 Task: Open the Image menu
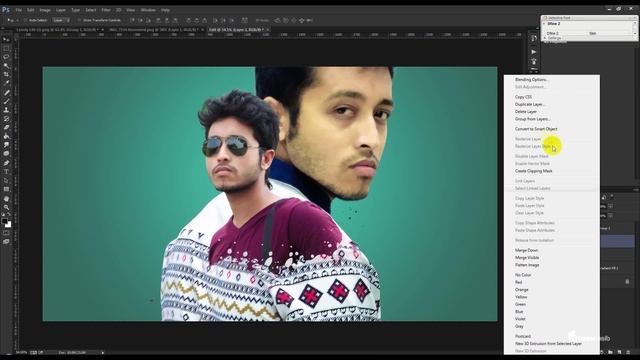[x=45, y=10]
